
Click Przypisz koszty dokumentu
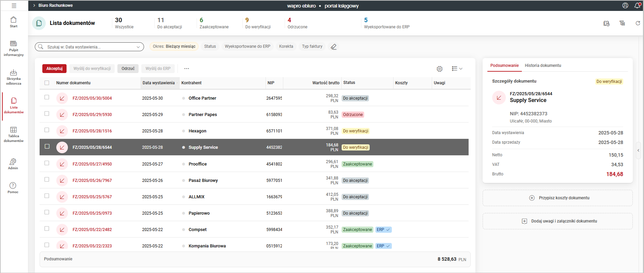coord(558,198)
